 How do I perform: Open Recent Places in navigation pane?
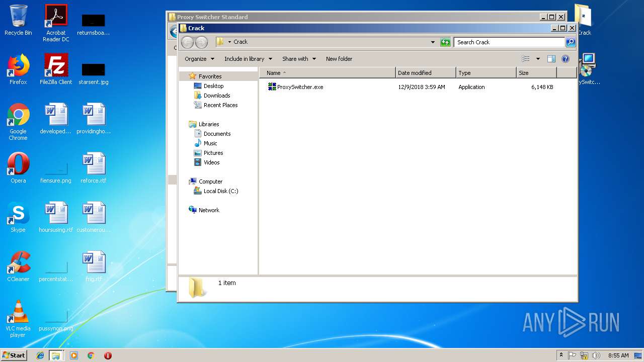(220, 105)
